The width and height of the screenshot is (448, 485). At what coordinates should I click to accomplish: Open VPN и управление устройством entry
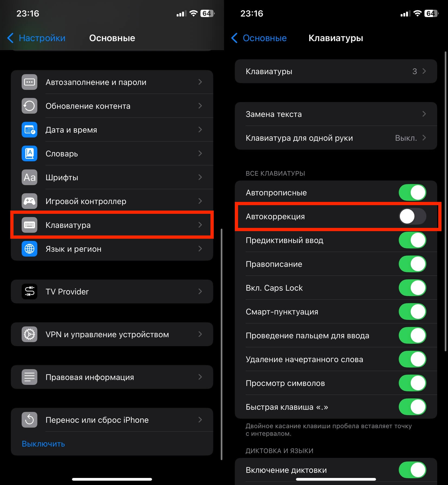click(112, 334)
